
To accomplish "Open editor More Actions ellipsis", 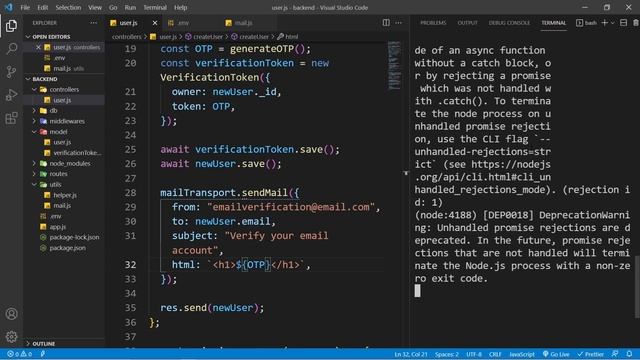I will click(398, 23).
